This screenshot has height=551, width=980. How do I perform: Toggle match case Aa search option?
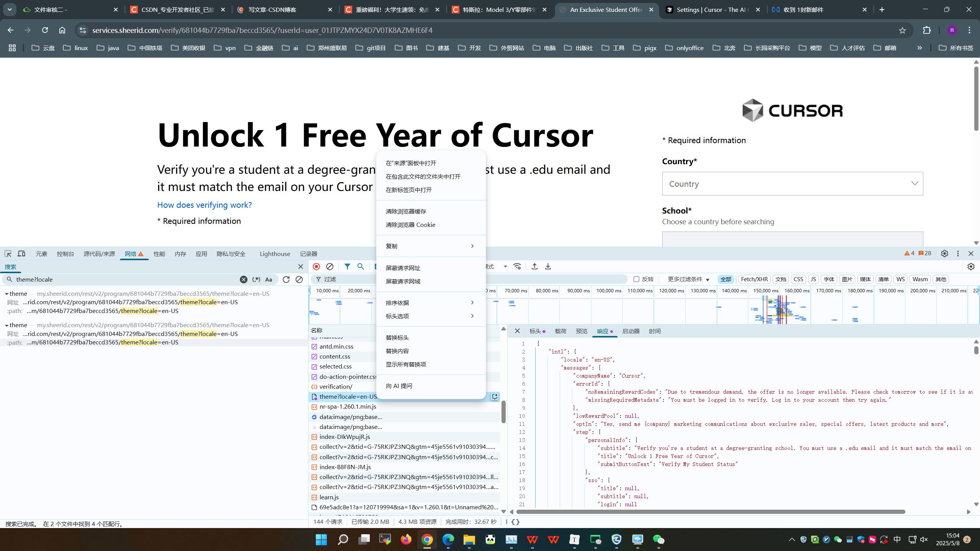269,279
